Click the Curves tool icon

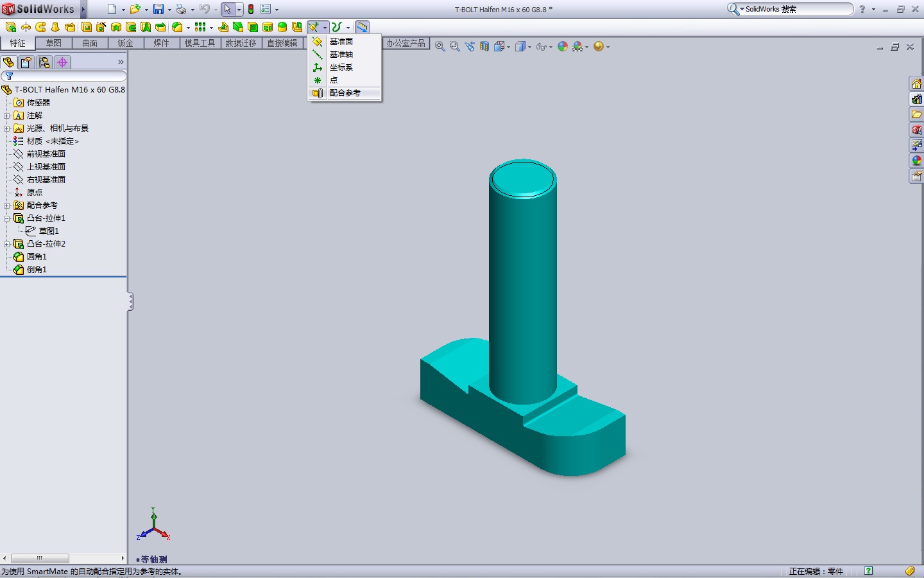click(x=336, y=27)
